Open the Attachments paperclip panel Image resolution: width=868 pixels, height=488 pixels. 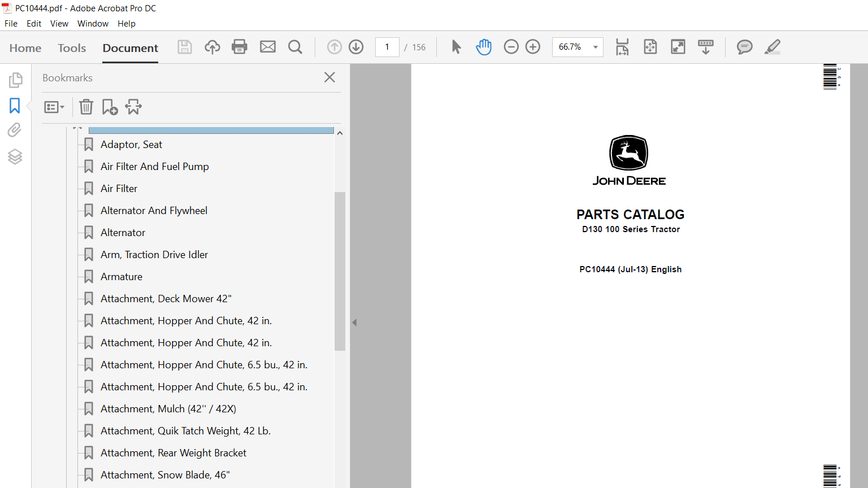[x=15, y=130]
